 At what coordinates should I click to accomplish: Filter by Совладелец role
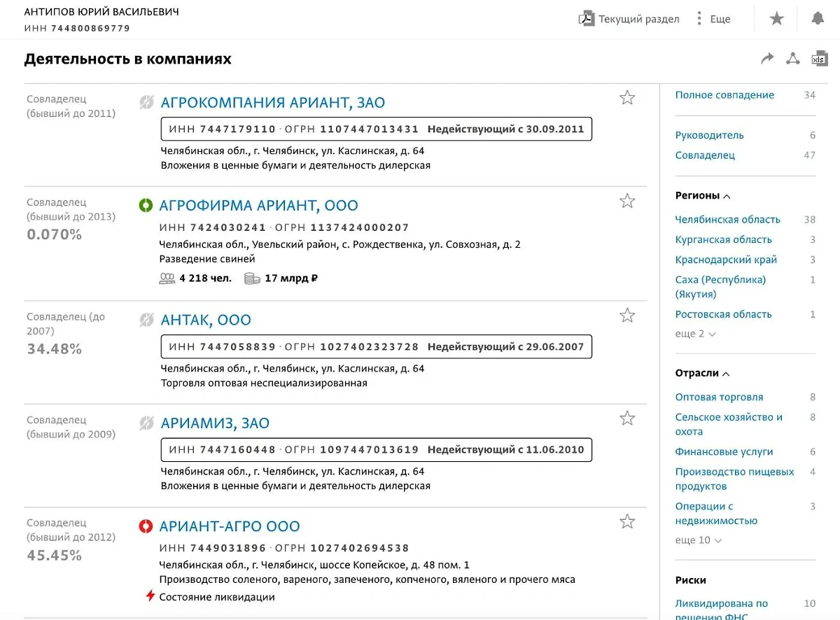705,155
